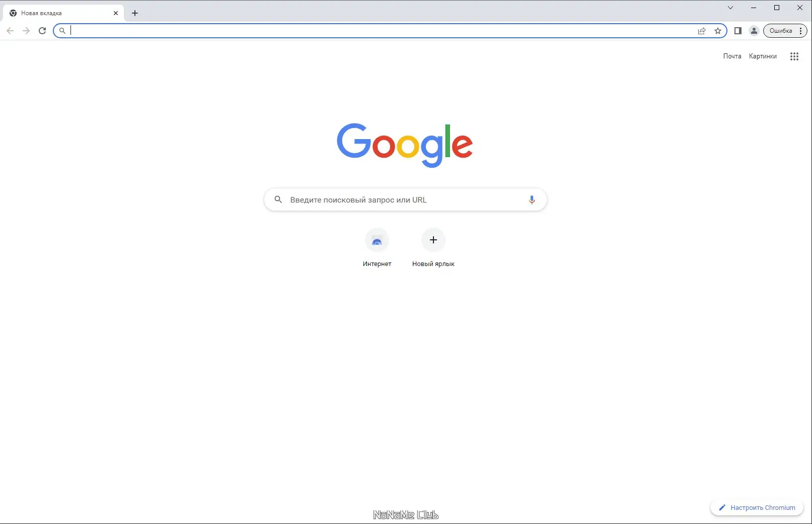Open Chromium menu via Ошибка button

tap(785, 31)
